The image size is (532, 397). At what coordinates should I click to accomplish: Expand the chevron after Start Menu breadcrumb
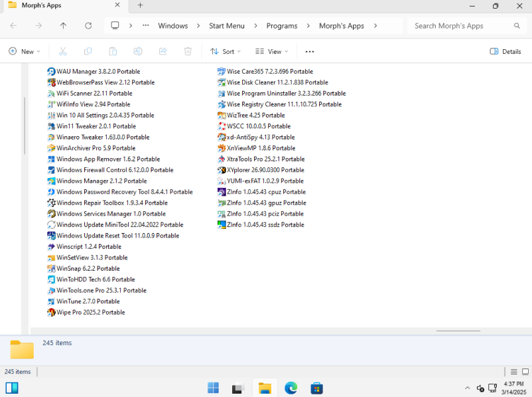pos(255,26)
